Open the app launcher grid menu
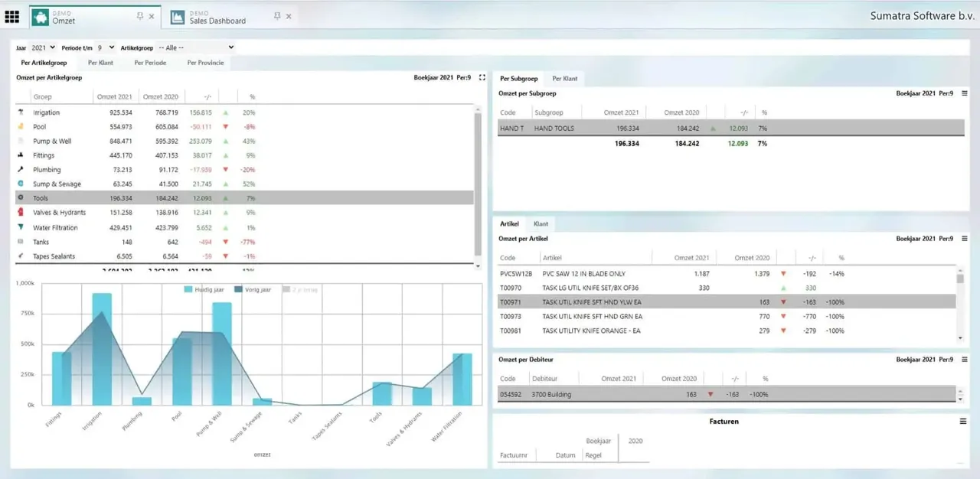 11,16
